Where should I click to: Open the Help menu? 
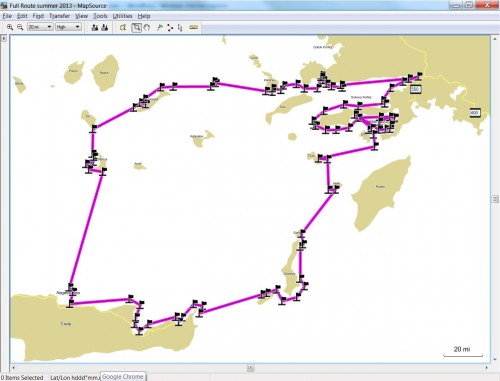(x=144, y=16)
